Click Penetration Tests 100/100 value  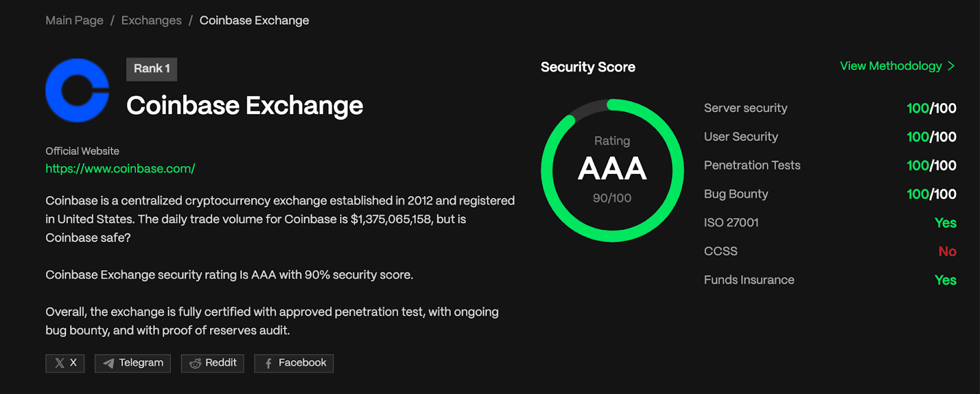tap(931, 165)
